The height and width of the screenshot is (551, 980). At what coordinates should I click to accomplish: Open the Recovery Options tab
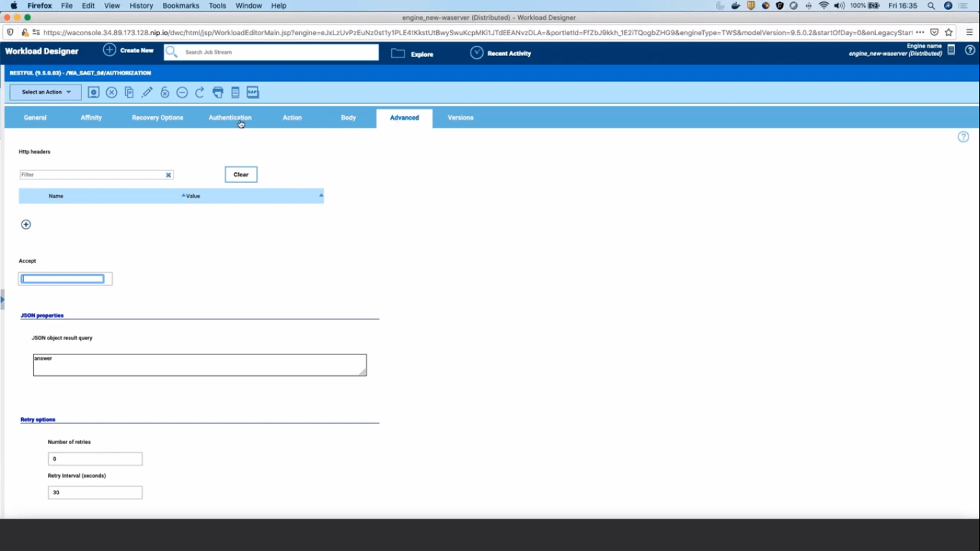(157, 118)
